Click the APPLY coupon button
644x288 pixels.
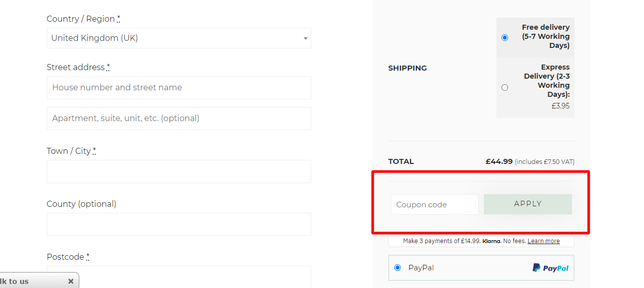coord(528,204)
